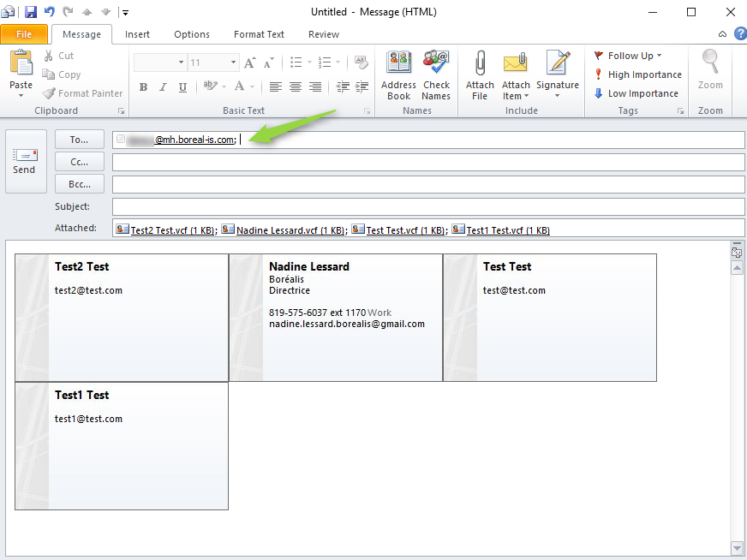Center-align the message text
Viewport: 747px width, 560px height.
pos(296,86)
